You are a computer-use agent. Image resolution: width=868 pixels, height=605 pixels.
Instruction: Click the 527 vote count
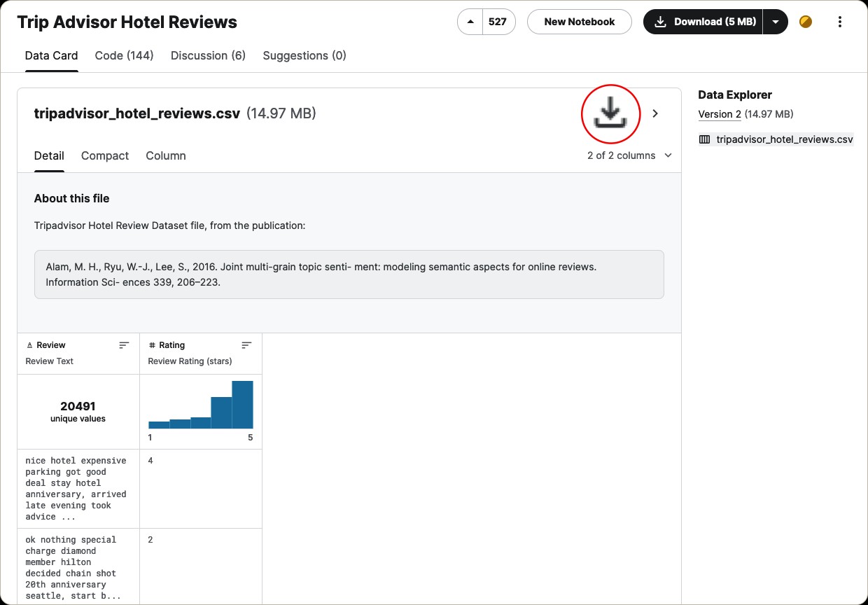click(498, 22)
